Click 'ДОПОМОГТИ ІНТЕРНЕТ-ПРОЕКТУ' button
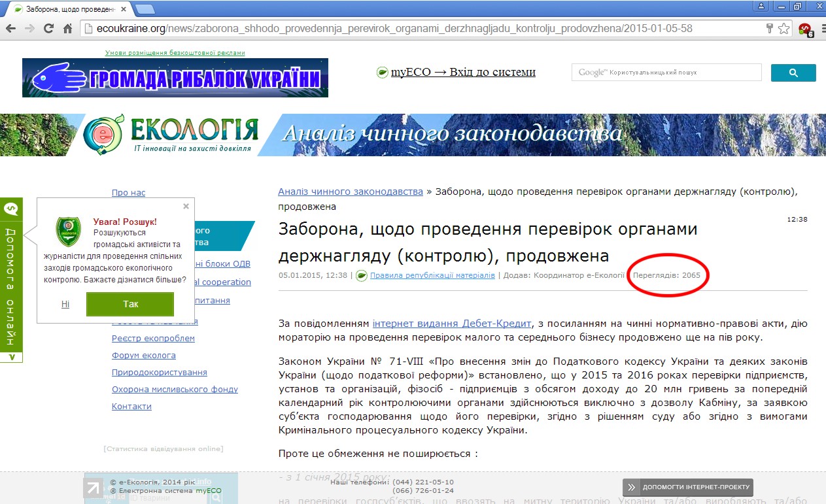The width and height of the screenshot is (826, 504). [688, 487]
